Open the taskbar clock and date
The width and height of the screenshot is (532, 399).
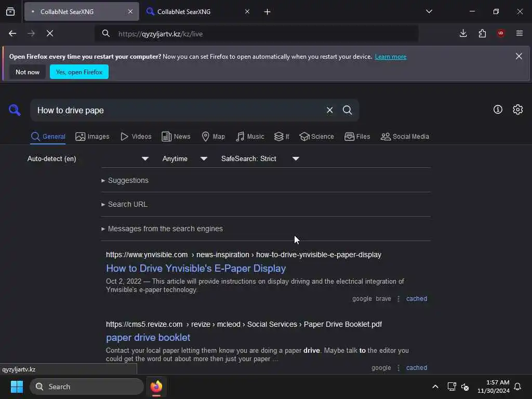(x=494, y=387)
